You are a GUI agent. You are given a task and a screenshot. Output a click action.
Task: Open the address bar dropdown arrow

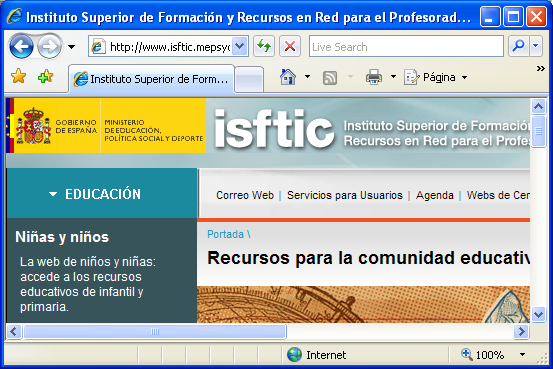(239, 46)
